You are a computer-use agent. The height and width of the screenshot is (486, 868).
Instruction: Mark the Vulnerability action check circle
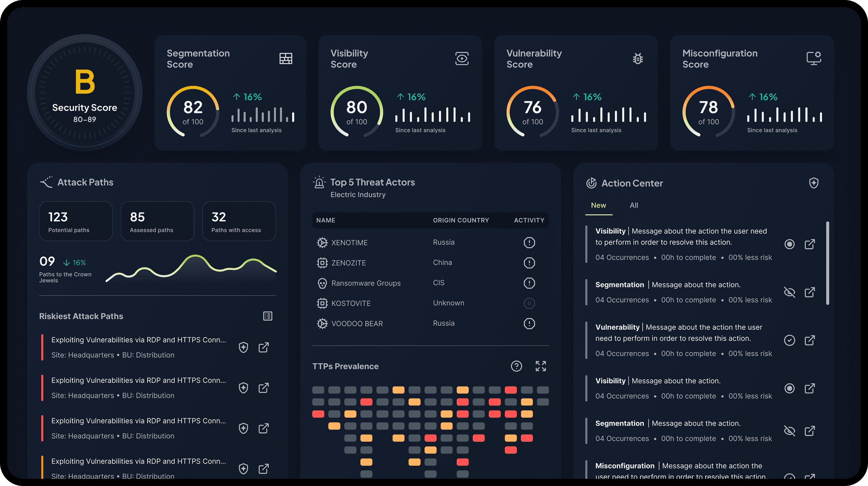[789, 340]
